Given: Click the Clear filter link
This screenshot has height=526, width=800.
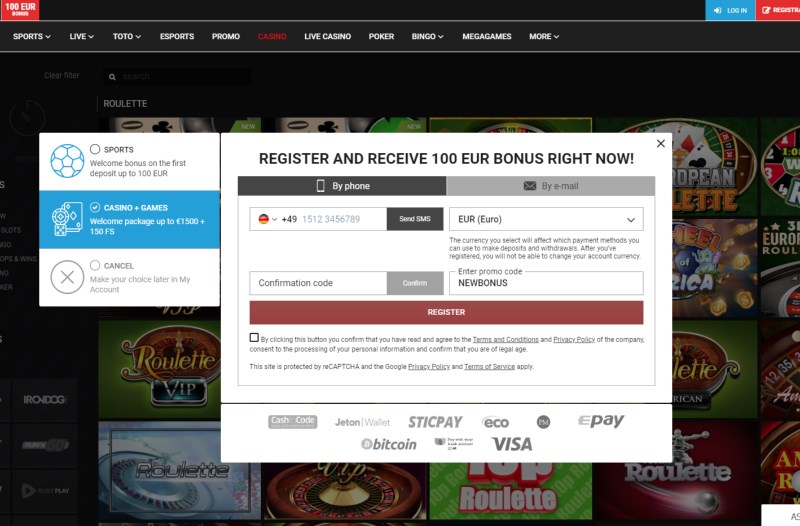Looking at the screenshot, I should [62, 75].
